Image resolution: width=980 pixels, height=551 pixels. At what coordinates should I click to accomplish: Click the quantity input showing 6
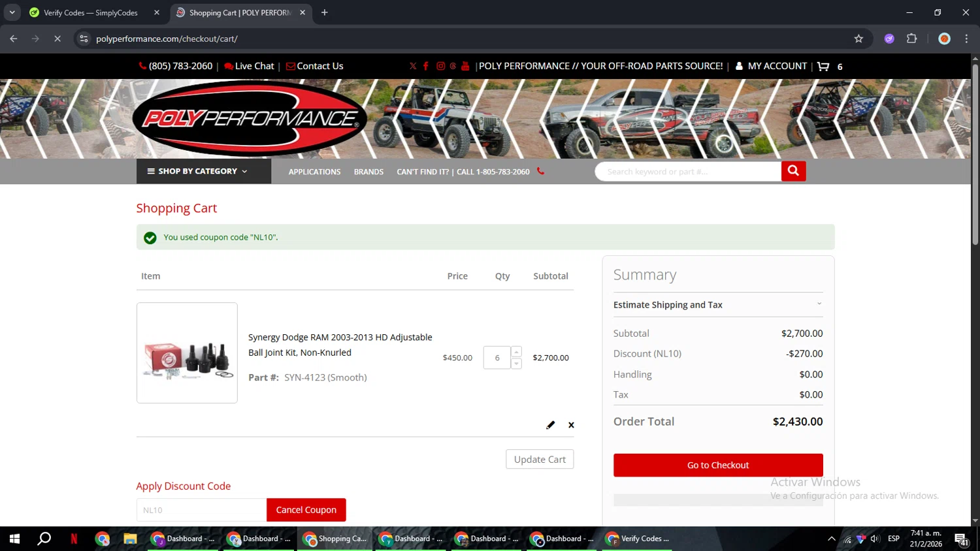click(497, 358)
